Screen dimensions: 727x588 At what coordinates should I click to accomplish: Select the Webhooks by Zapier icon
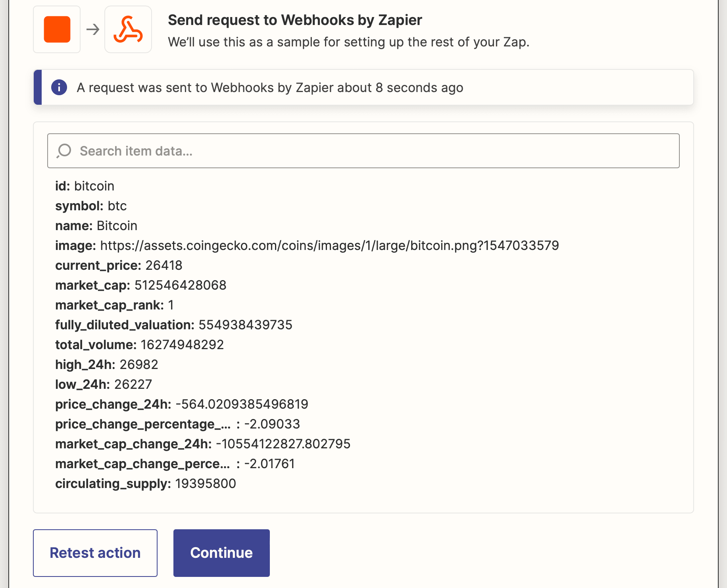128,29
